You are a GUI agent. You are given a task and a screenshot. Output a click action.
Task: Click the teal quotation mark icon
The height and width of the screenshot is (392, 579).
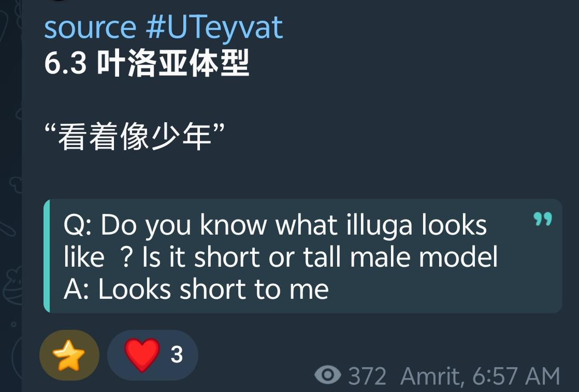point(543,219)
